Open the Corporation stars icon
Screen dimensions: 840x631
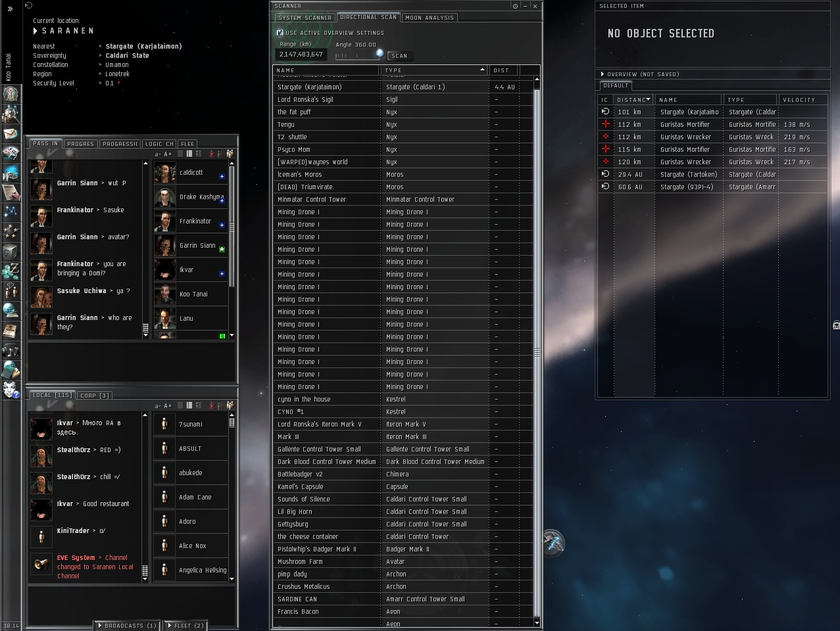tap(11, 231)
